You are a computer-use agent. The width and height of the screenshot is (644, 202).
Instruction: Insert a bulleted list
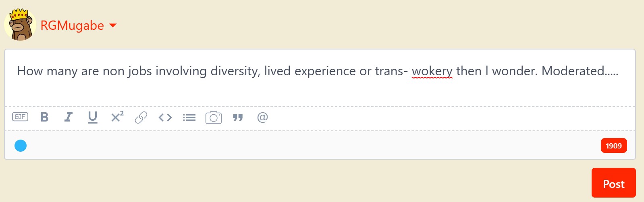pos(189,117)
